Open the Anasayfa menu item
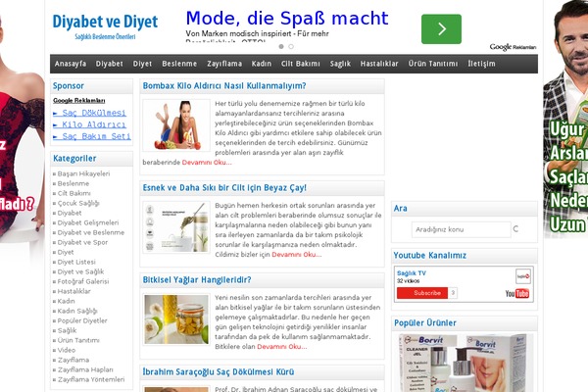The image size is (588, 392). click(x=71, y=64)
